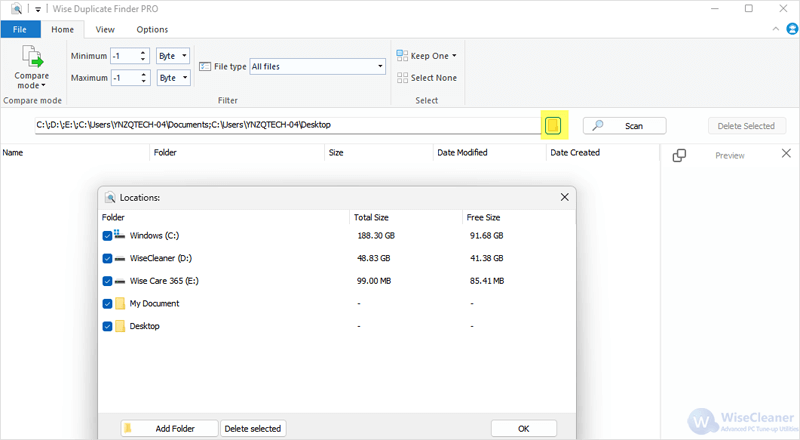Select the 85.41 MB free size cell

pyautogui.click(x=487, y=281)
